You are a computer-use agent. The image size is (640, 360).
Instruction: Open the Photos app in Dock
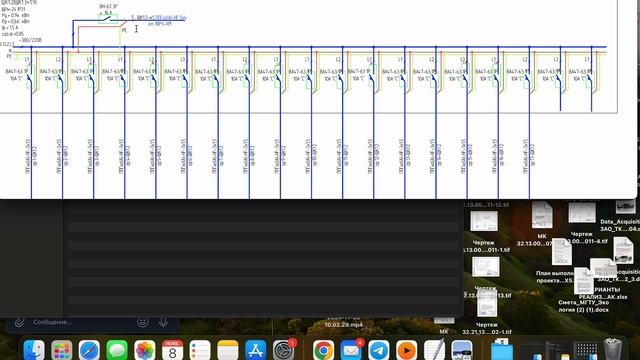[x=144, y=350]
